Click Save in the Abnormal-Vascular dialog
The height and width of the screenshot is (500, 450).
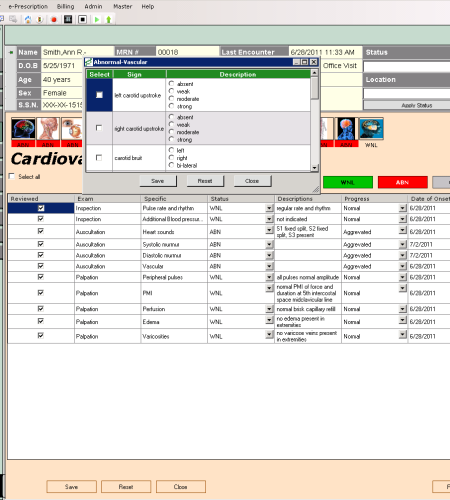pos(158,181)
